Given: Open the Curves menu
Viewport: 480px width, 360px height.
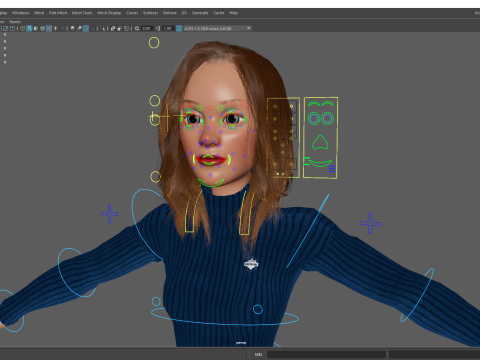Looking at the screenshot, I should tap(132, 13).
